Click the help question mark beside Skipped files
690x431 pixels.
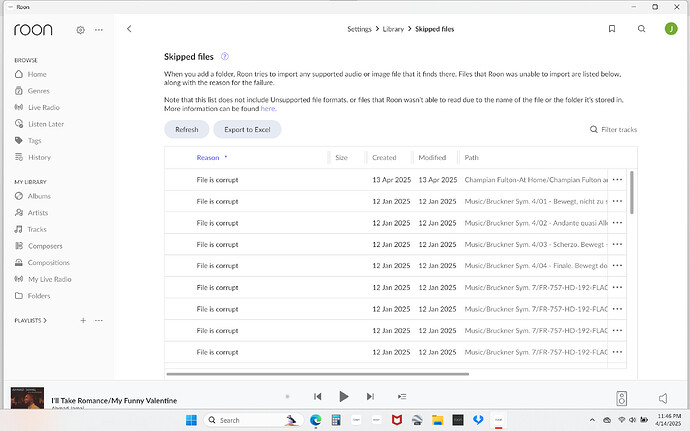[224, 56]
